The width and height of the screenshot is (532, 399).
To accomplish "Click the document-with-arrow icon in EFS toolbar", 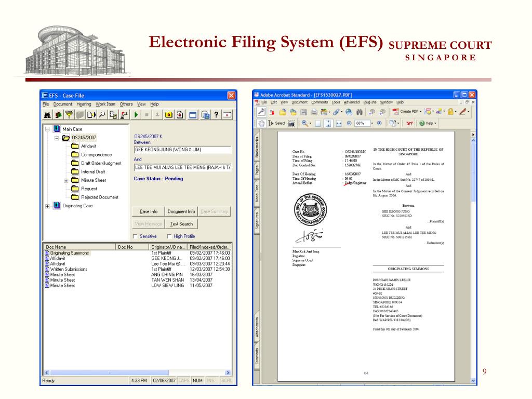I will (x=91, y=115).
